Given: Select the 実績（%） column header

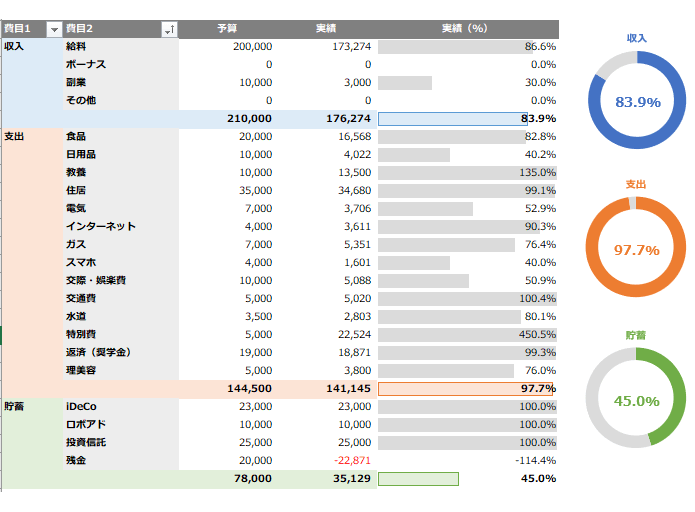Looking at the screenshot, I should point(466,29).
